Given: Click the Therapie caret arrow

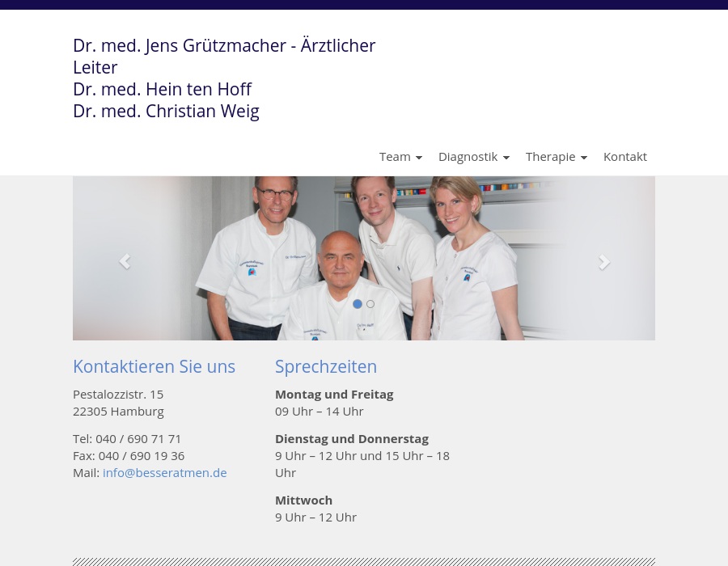Looking at the screenshot, I should [583, 158].
